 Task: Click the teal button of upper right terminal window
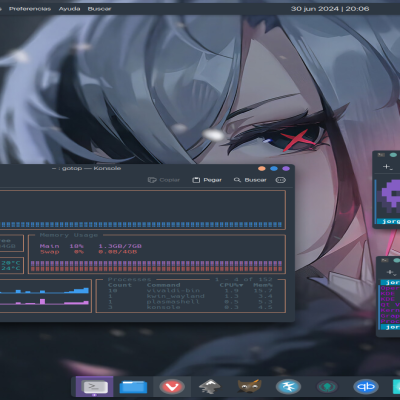coord(393,155)
